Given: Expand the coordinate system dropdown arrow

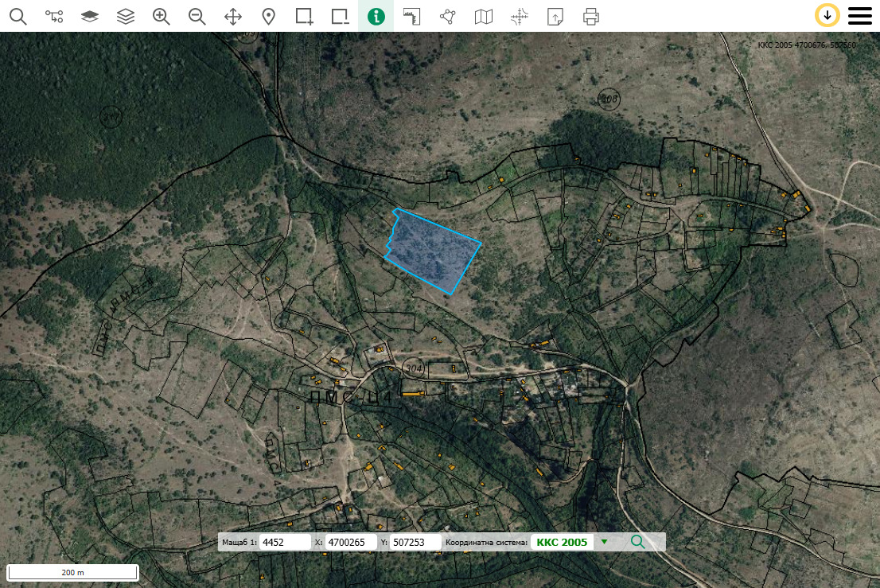Looking at the screenshot, I should 604,542.
